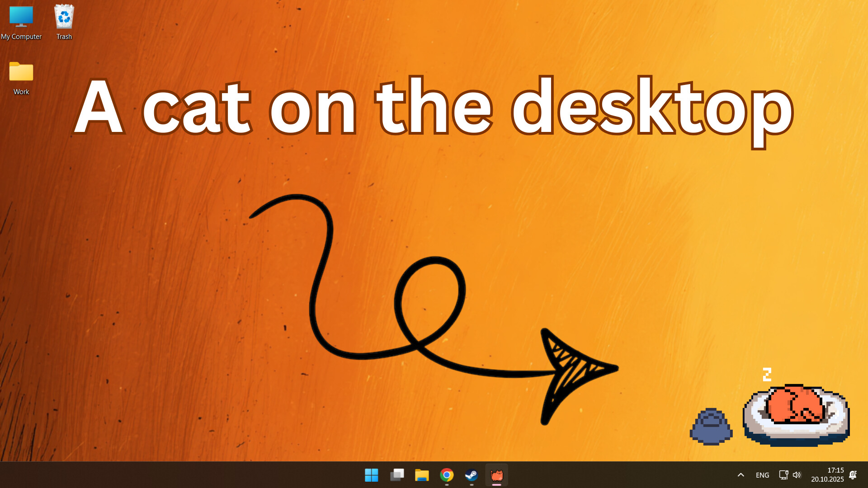Open the Trash bin

[63, 18]
